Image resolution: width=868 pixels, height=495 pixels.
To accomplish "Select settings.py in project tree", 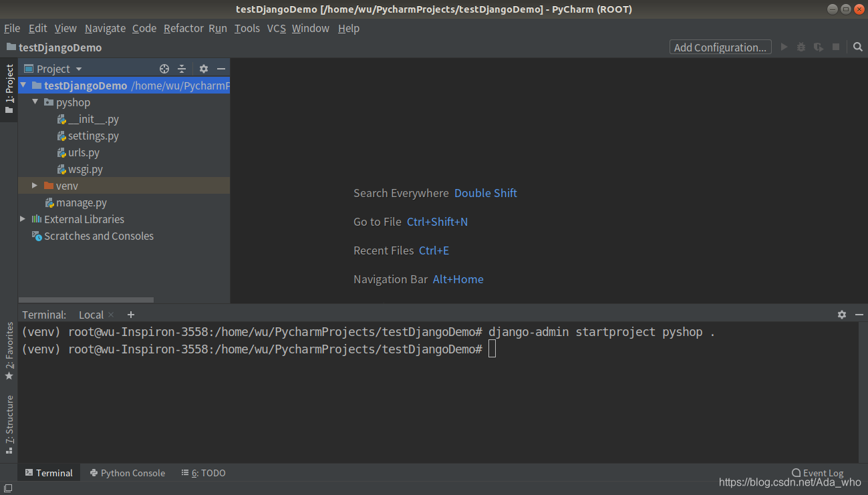I will pos(88,136).
